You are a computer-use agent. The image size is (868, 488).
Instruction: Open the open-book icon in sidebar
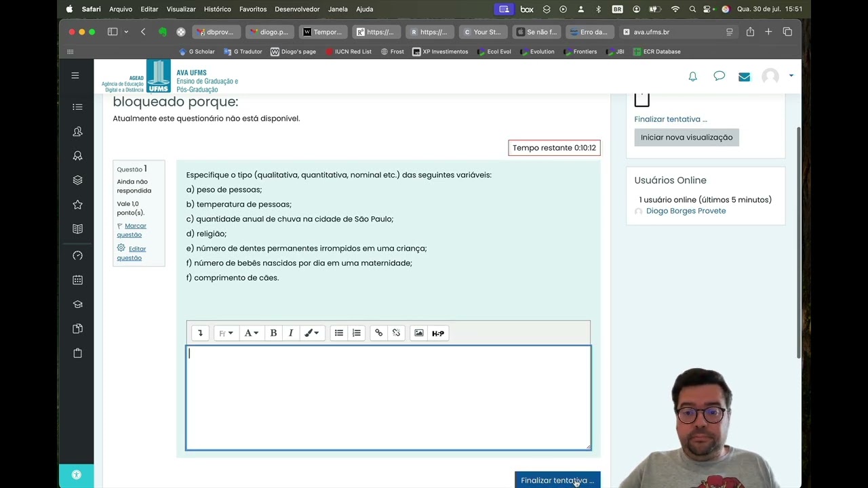[77, 229]
